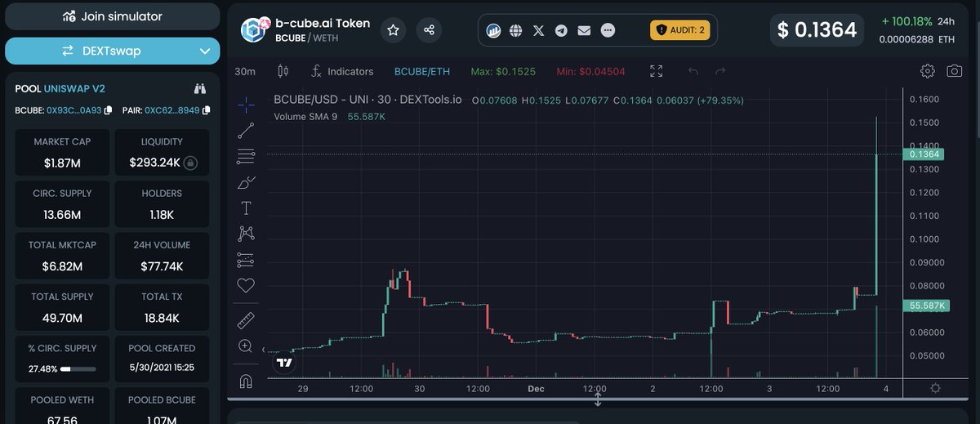The width and height of the screenshot is (980, 424).
Task: Activate the zoom in tool
Action: pos(246,346)
